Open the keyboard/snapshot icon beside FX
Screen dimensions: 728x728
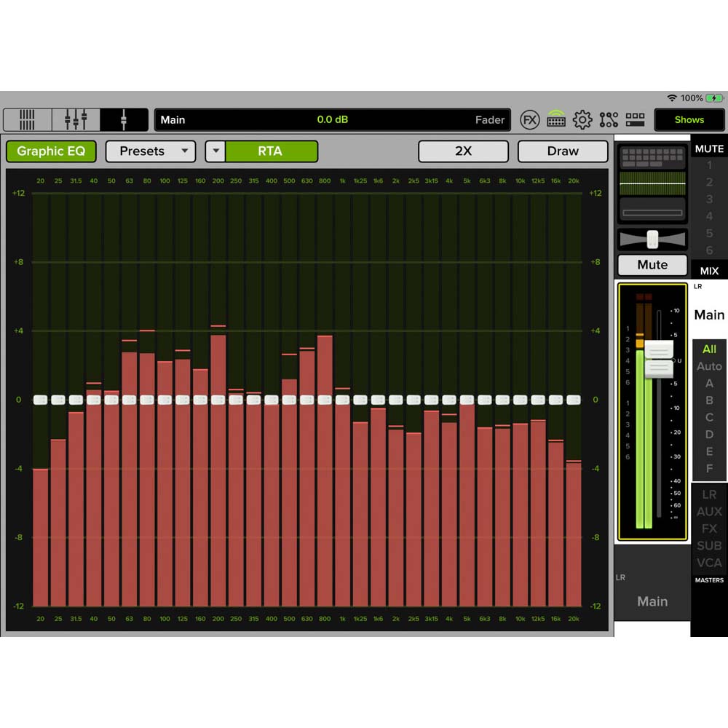click(556, 119)
